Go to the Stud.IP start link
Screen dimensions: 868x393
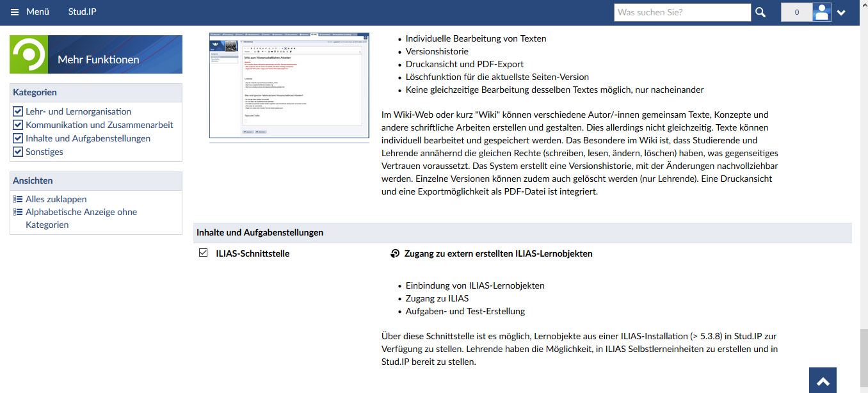coord(83,12)
